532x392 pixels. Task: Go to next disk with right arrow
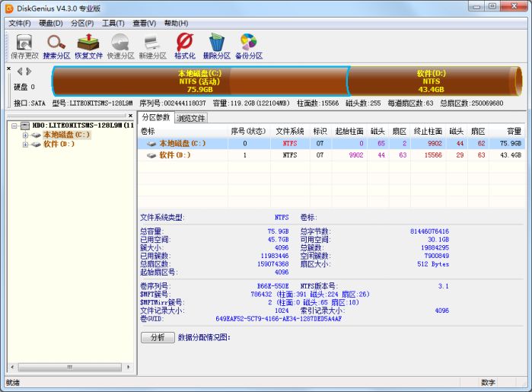[29, 72]
